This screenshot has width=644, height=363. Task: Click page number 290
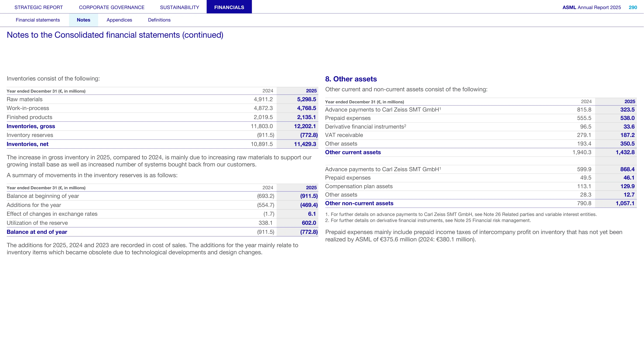coord(633,7)
